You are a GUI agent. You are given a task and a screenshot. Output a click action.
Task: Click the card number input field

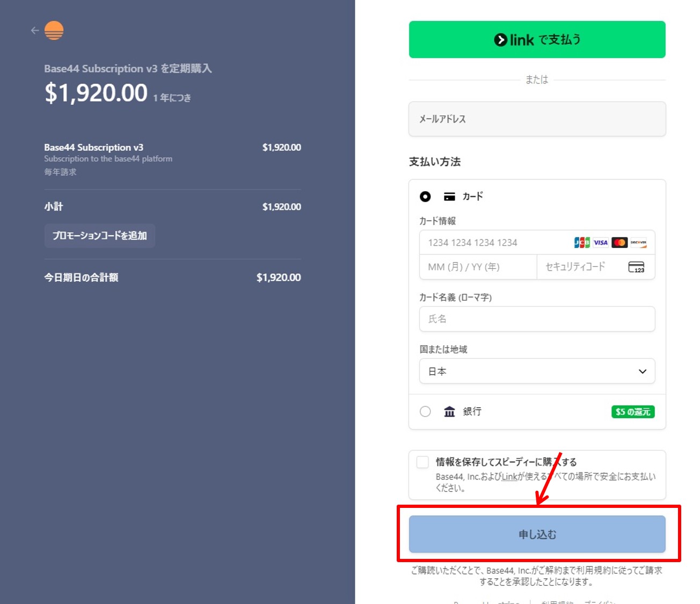[x=494, y=243]
